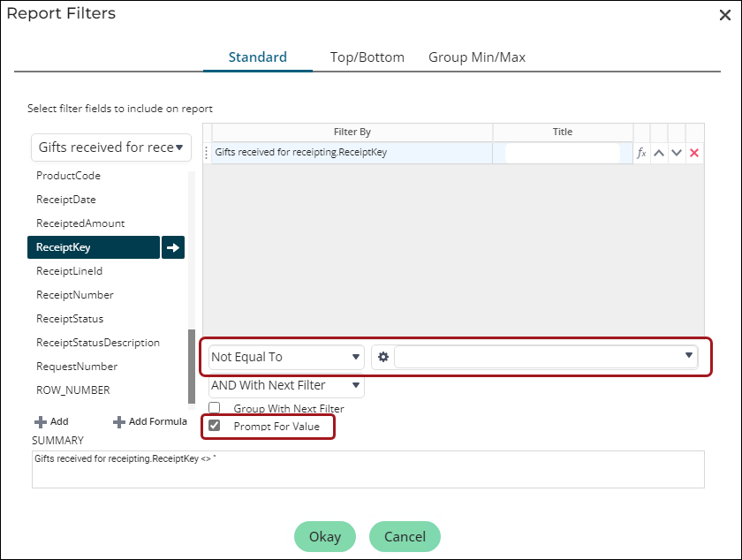Click the field list vertical scrollbar thumb
The width and height of the screenshot is (742, 560).
[x=192, y=367]
